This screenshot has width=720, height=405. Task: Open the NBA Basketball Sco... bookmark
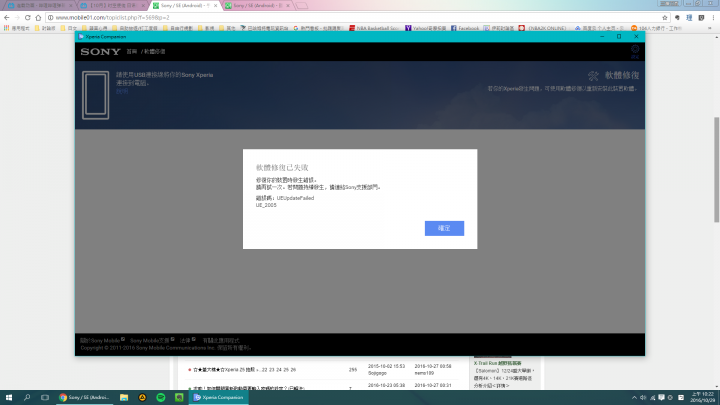click(374, 28)
